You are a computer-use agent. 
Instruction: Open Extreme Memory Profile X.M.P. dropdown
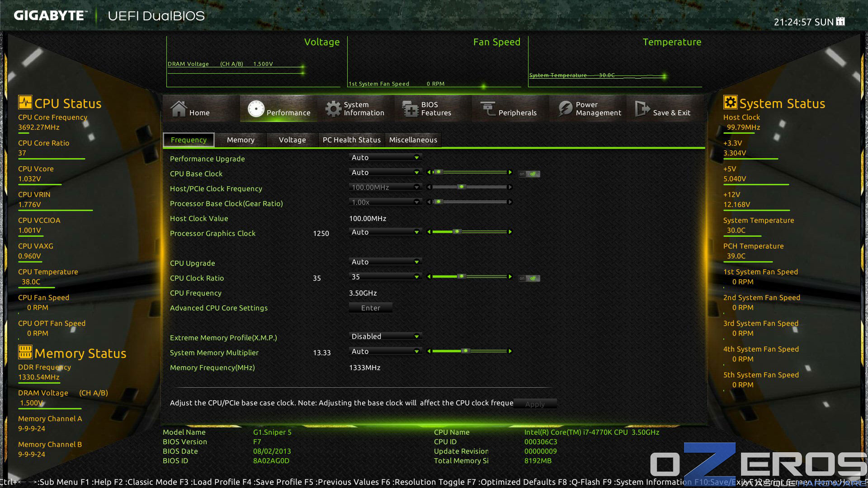click(385, 336)
